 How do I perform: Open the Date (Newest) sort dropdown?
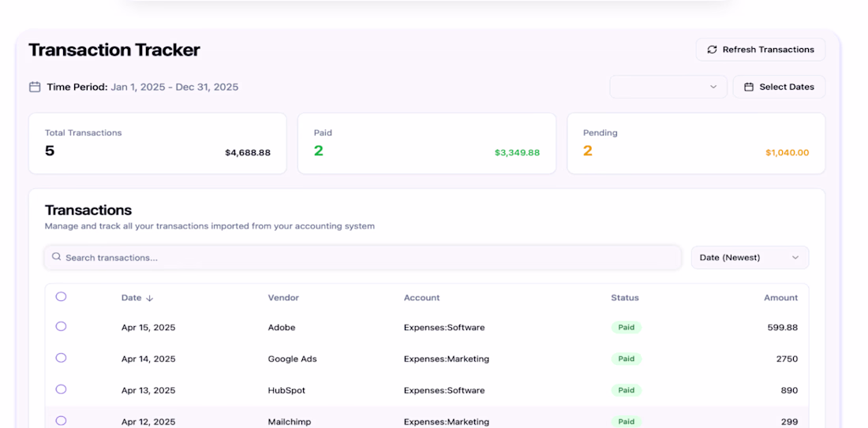click(x=750, y=258)
